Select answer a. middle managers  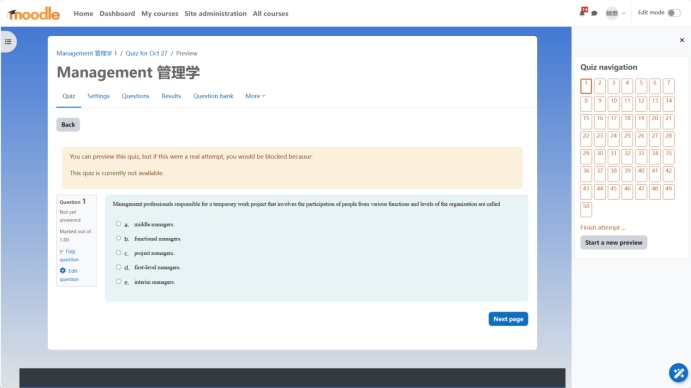119,224
